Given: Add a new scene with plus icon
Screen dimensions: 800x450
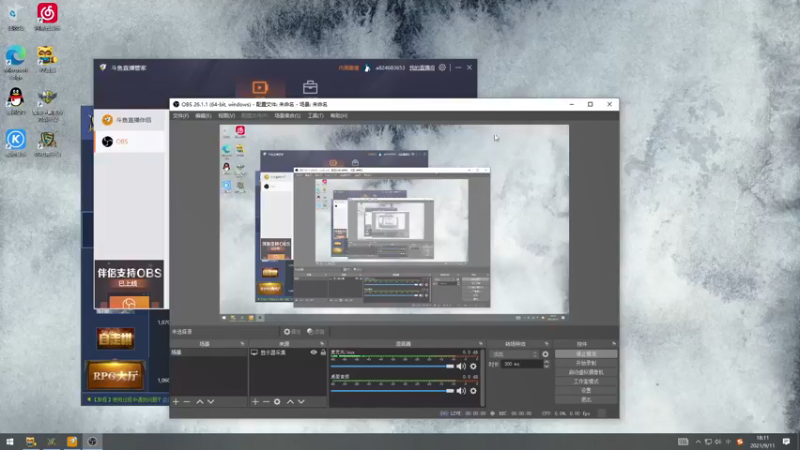Looking at the screenshot, I should tap(176, 402).
